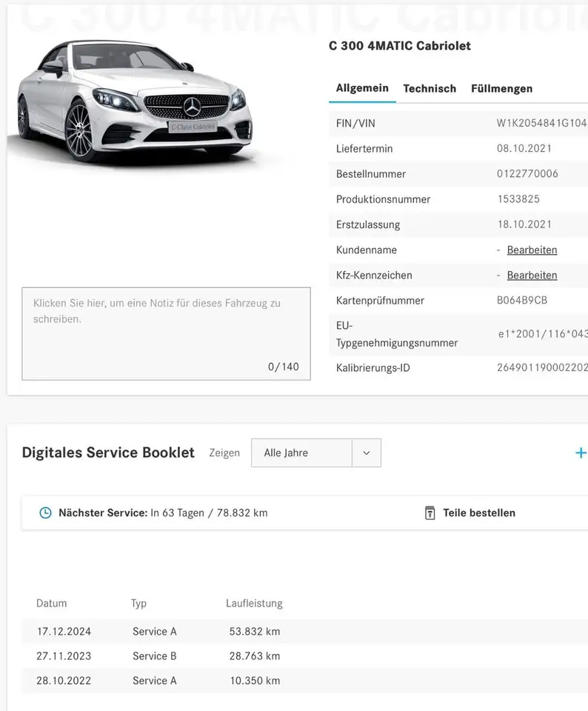Viewport: 588px width, 711px height.
Task: Edit Kfz-Kennzeichen via Bearbeiten link
Action: pyautogui.click(x=532, y=276)
